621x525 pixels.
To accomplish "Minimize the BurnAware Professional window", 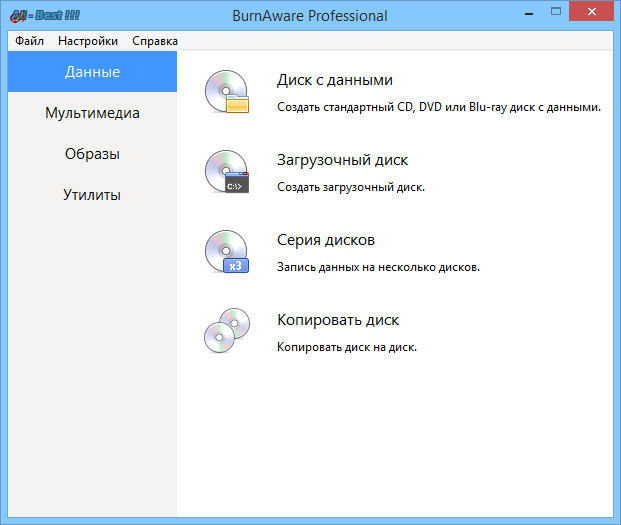I will pos(529,13).
